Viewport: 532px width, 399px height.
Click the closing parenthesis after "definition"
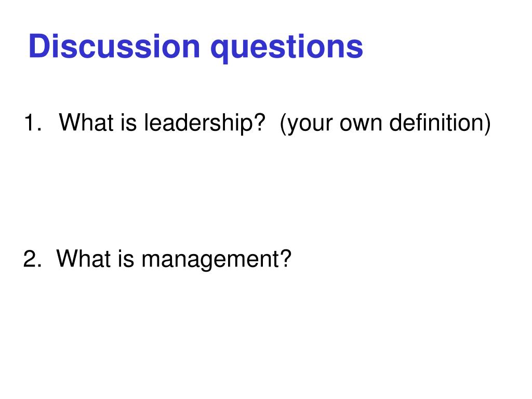coord(488,124)
